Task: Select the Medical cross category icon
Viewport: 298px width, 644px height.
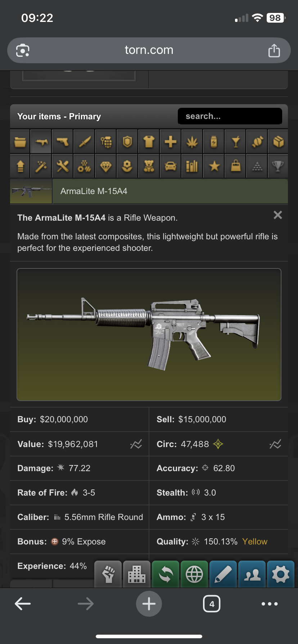Action: coord(171,142)
